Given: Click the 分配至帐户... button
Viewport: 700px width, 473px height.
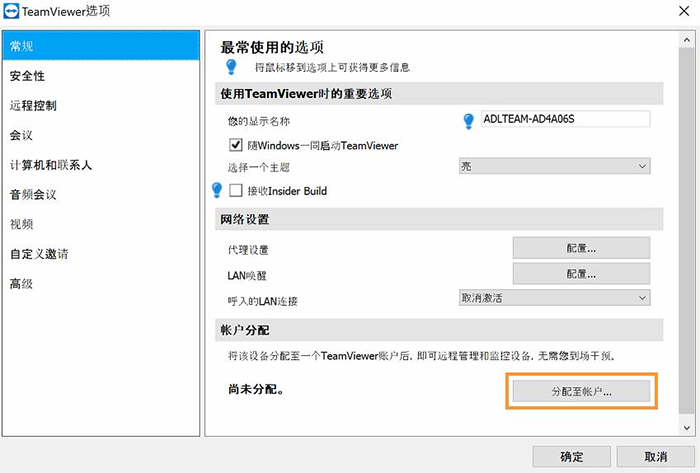Looking at the screenshot, I should (581, 391).
